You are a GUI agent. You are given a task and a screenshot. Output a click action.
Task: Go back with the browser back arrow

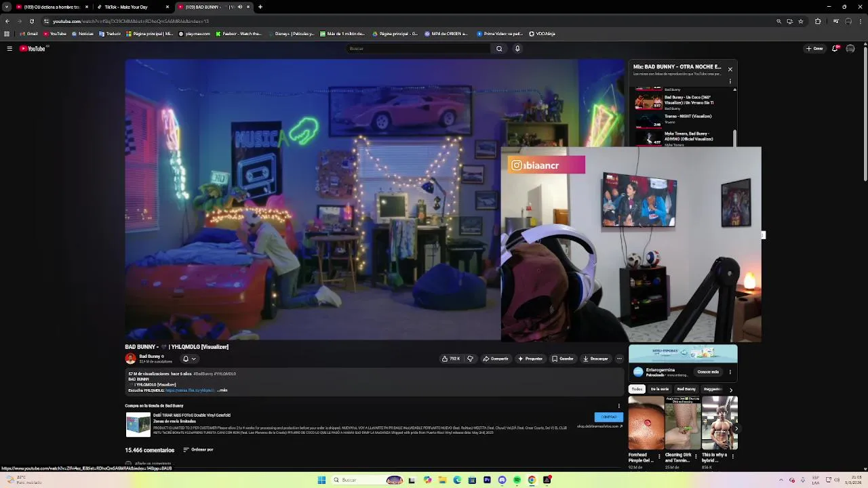point(7,21)
